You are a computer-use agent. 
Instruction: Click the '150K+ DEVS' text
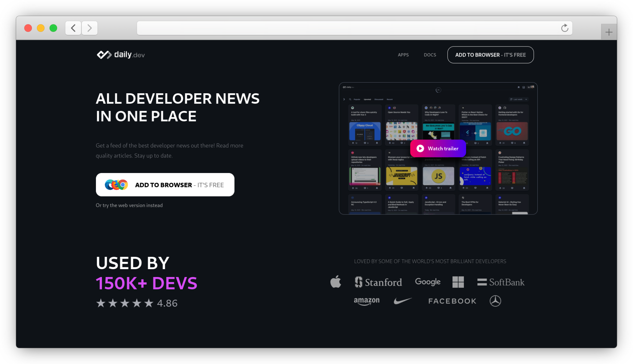(x=146, y=283)
